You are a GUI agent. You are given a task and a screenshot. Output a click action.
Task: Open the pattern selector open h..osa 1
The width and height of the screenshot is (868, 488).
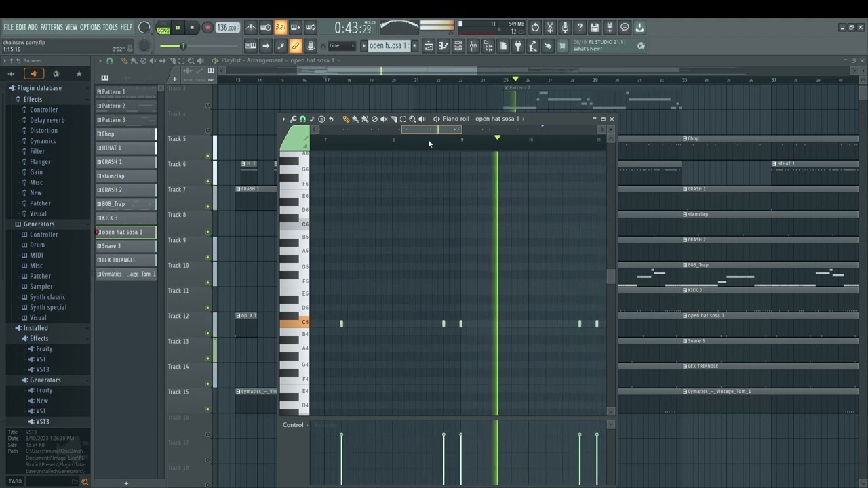coord(389,46)
